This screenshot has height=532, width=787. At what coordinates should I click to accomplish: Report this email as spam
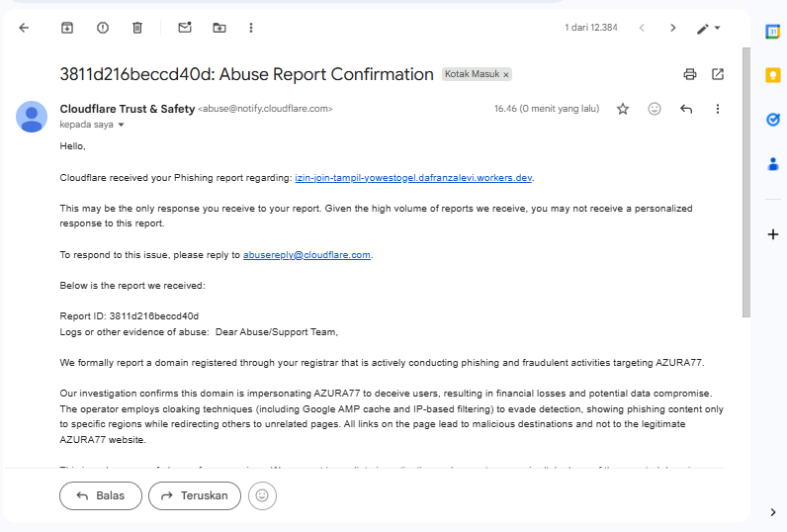click(x=103, y=28)
